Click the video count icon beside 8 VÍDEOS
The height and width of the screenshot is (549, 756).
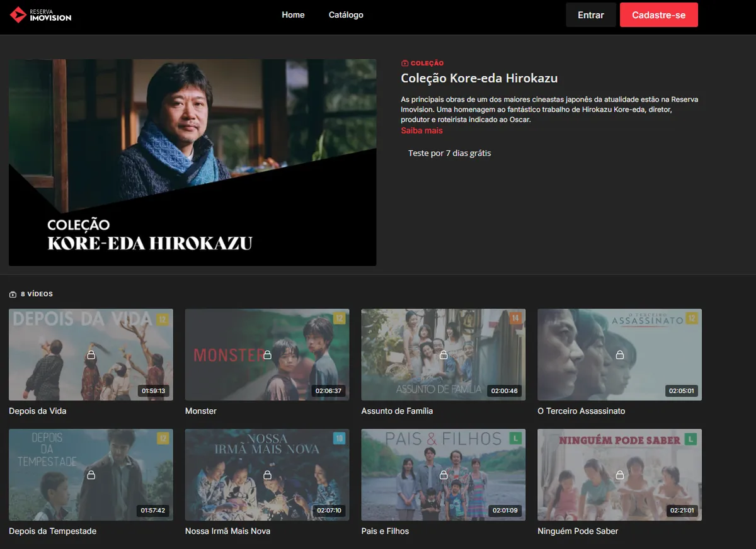pos(13,294)
